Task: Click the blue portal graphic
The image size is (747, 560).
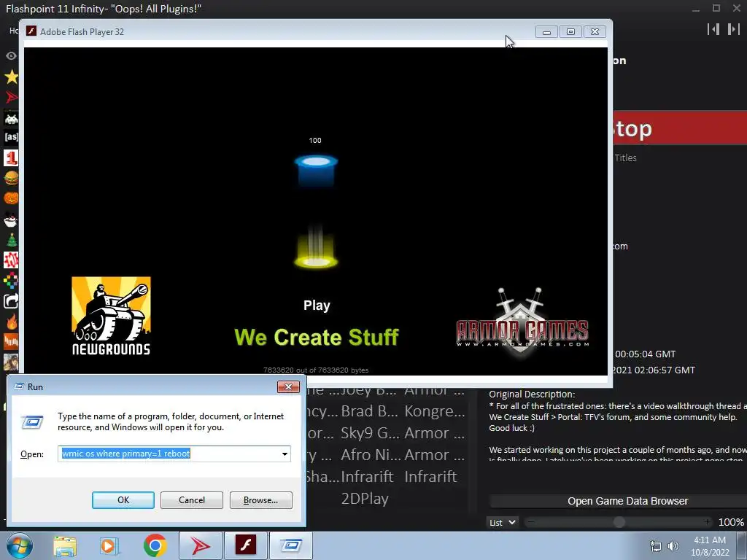Action: tap(316, 171)
